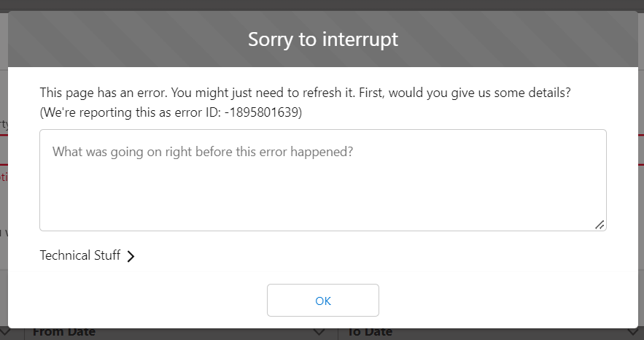Viewport: 644px width, 340px height.
Task: Click empty white space beside OK button
Action: tap(474, 300)
